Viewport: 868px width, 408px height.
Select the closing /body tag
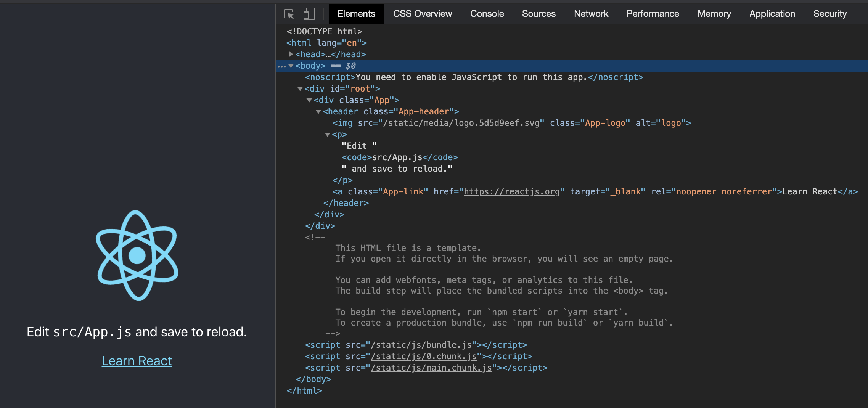pos(313,379)
